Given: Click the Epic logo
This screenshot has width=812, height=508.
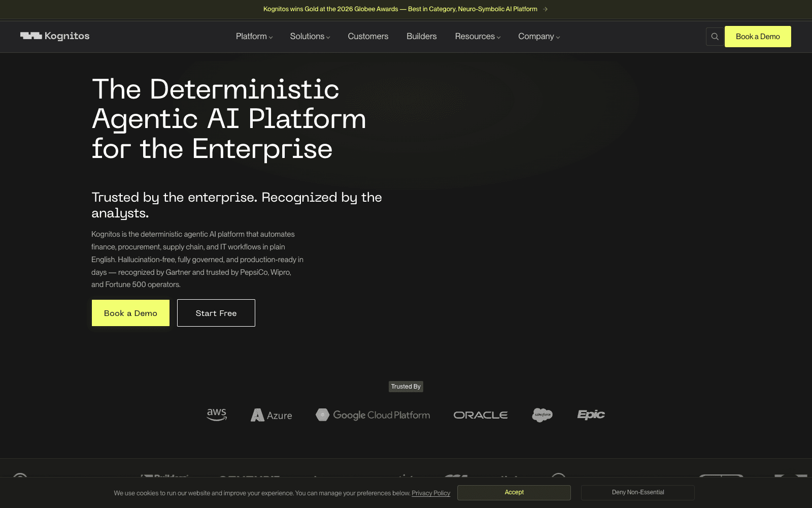Looking at the screenshot, I should pyautogui.click(x=591, y=415).
